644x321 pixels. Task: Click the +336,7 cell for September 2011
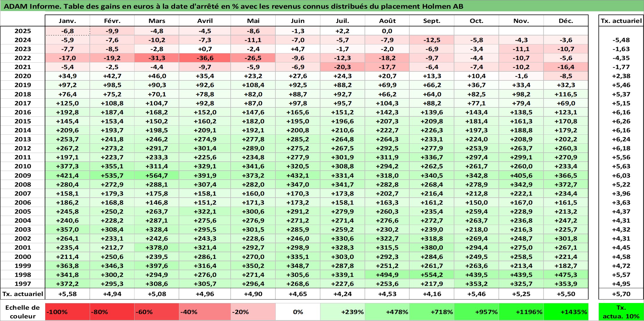pyautogui.click(x=432, y=157)
